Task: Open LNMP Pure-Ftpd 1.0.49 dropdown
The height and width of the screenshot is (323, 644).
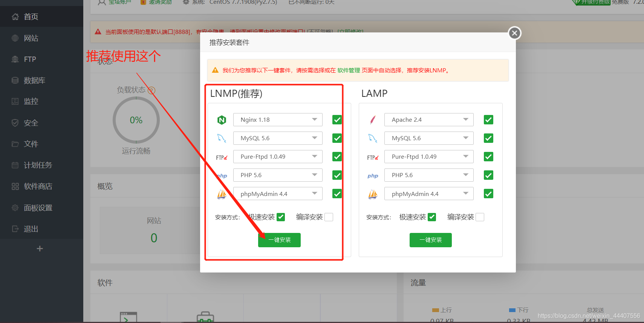Action: pos(278,157)
